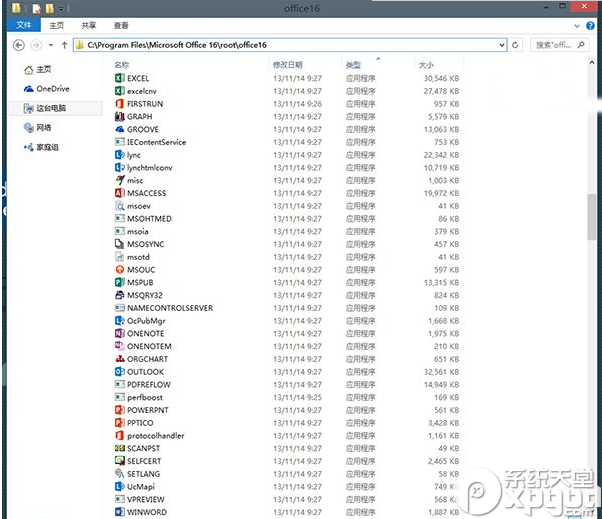Select the ORGCHART icon

[120, 359]
